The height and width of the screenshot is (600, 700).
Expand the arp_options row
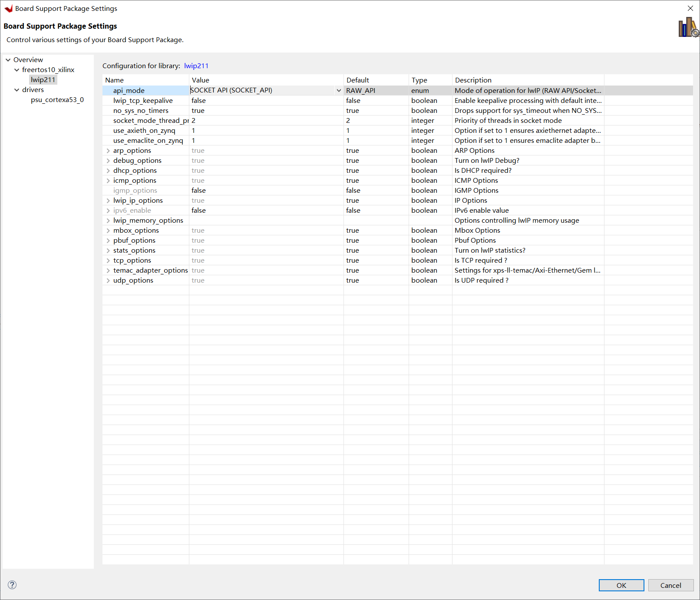(108, 151)
